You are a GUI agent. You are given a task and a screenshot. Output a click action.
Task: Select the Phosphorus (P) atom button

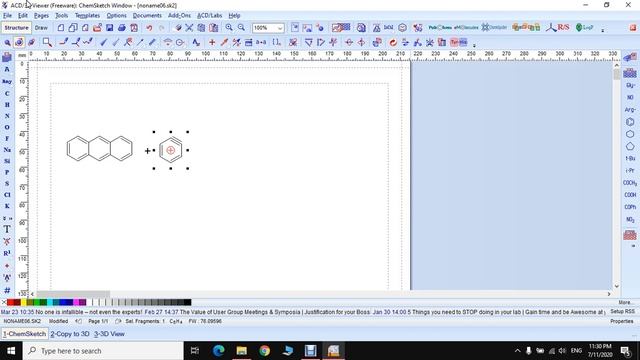(7, 172)
